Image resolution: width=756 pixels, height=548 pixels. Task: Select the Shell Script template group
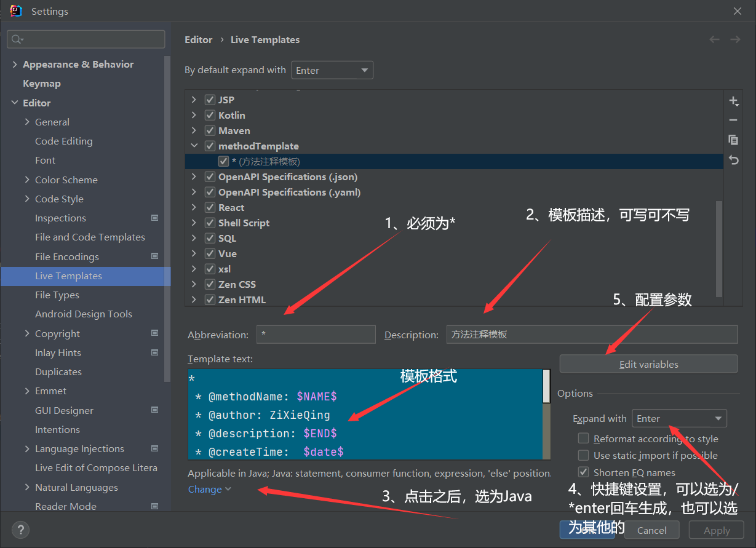click(x=244, y=223)
